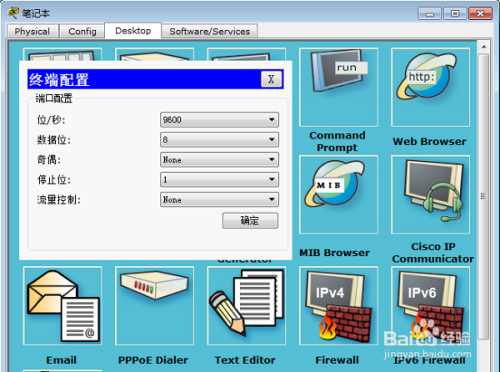500x372 pixels.
Task: Open the Command Prompt icon
Action: tap(338, 87)
